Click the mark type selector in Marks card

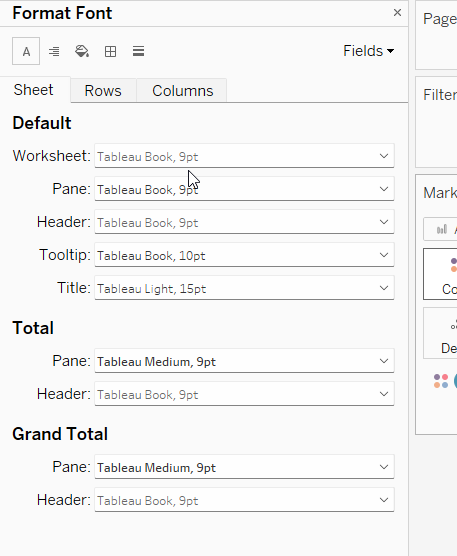click(x=440, y=229)
